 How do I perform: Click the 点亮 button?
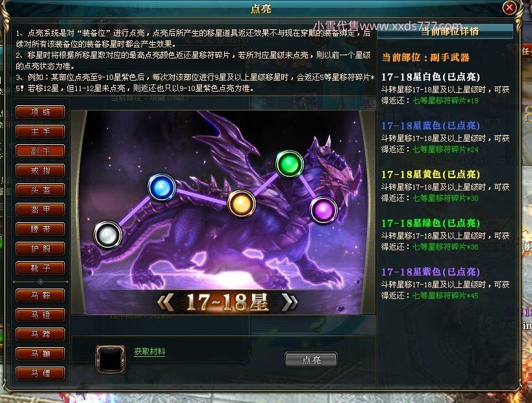311,359
